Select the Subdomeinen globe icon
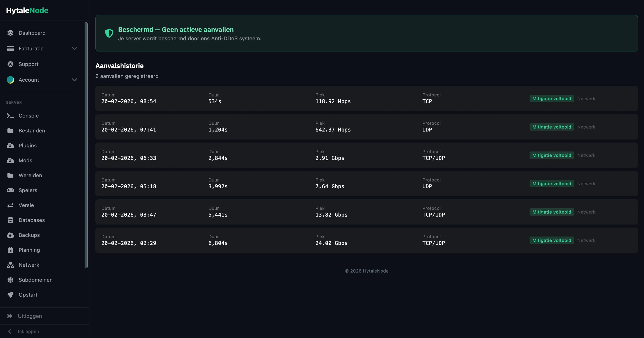644x338 pixels. (10, 280)
